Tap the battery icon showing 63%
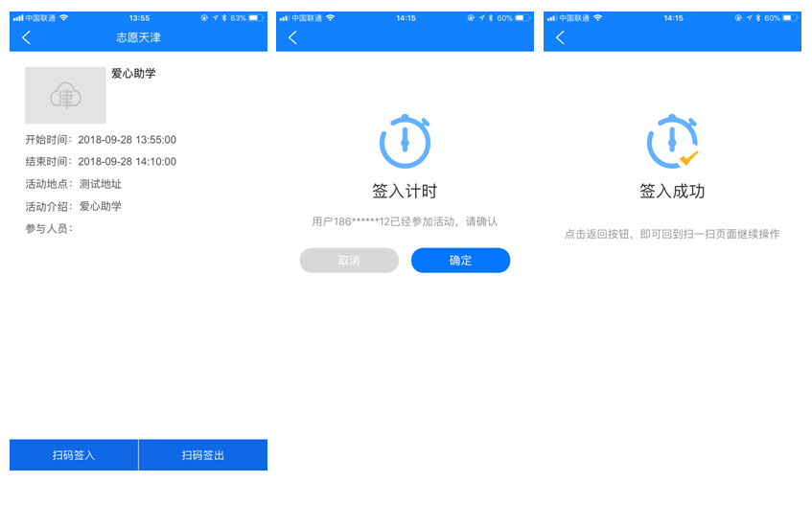 [x=255, y=18]
